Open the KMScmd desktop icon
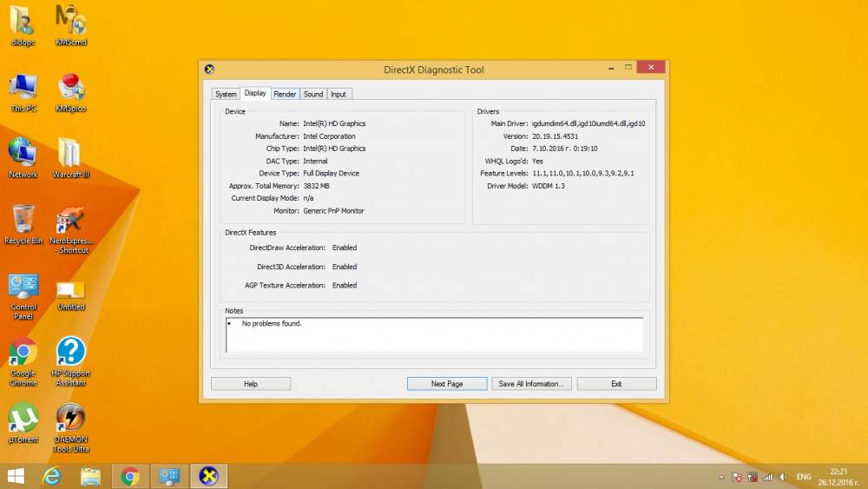The height and width of the screenshot is (489, 868). (71, 25)
